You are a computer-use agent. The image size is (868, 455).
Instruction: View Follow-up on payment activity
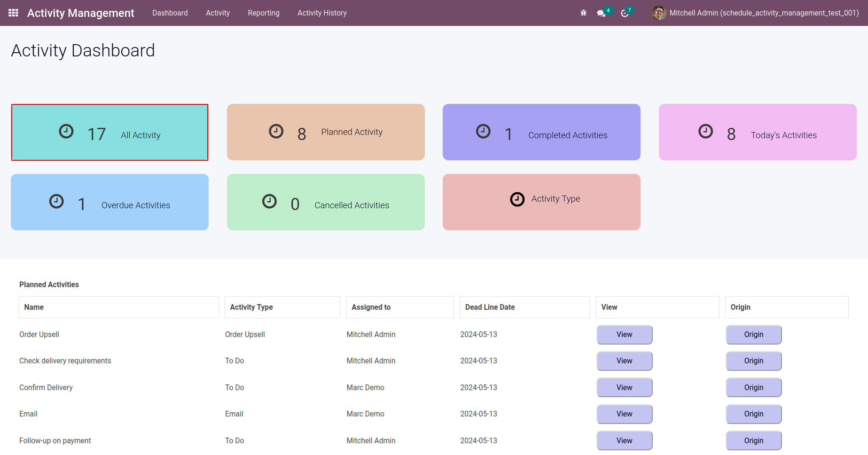625,441
